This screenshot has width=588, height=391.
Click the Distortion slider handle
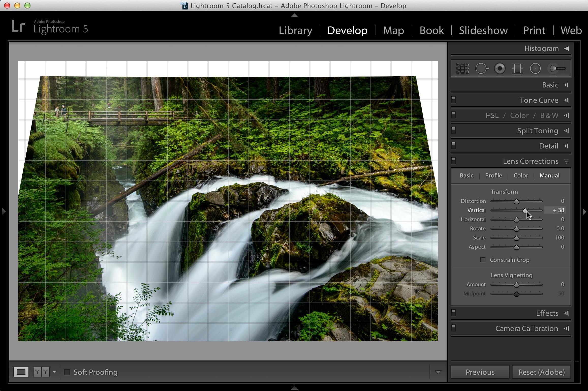tap(517, 202)
